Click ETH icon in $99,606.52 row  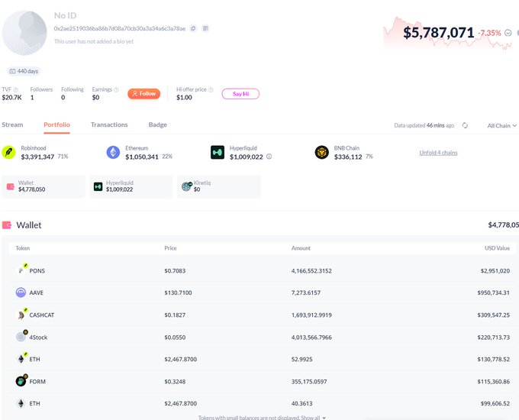(21, 403)
